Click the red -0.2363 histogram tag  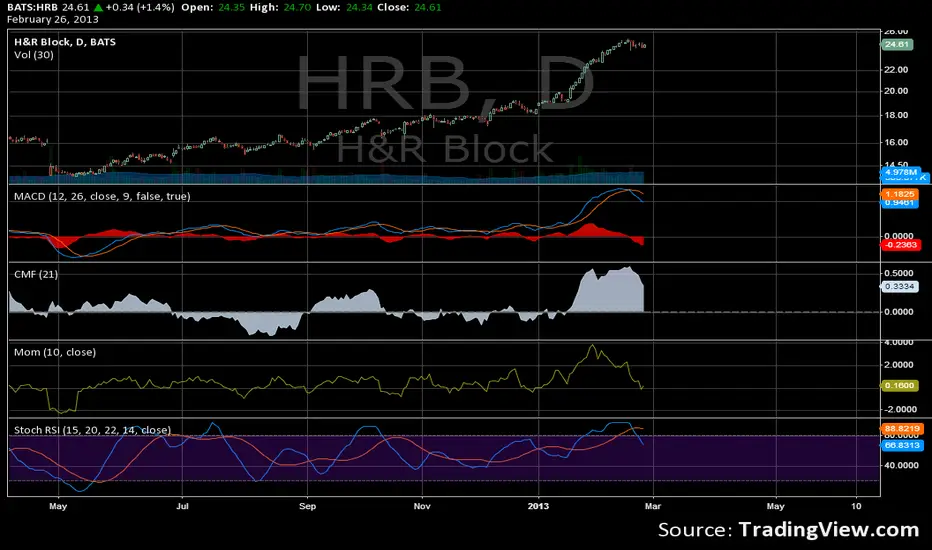(x=901, y=245)
